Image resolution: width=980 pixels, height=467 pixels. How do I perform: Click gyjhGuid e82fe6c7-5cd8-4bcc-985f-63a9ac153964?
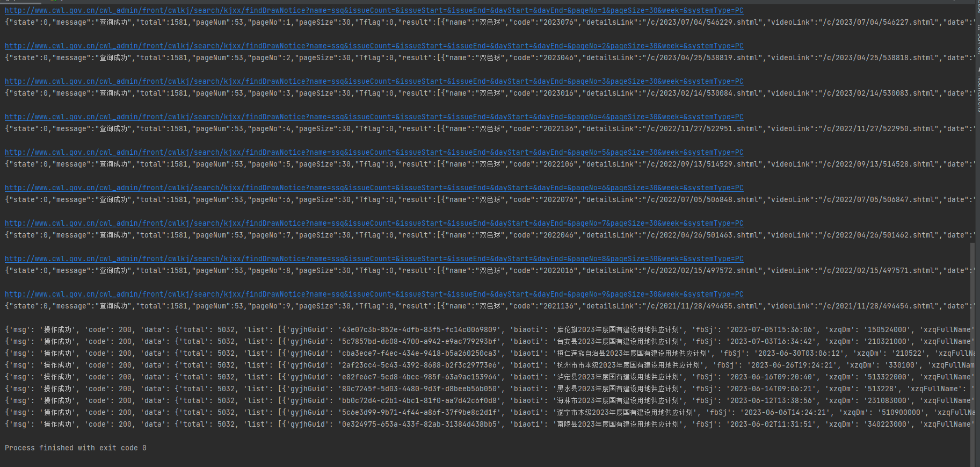[419, 377]
